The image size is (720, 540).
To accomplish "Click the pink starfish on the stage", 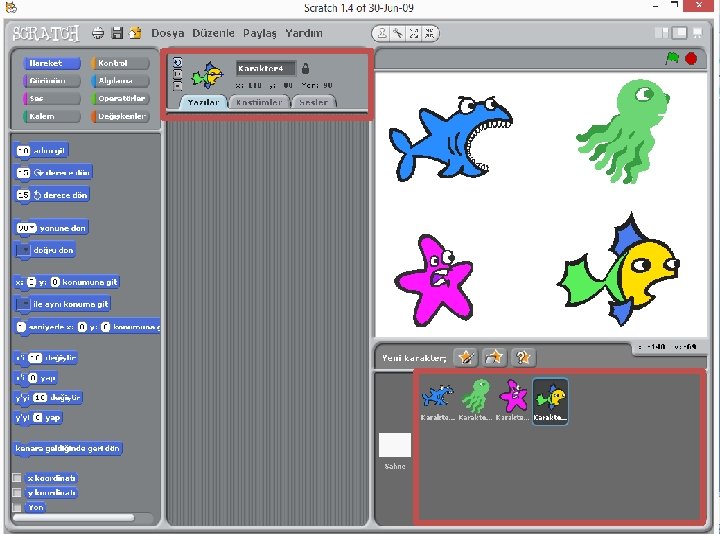I will coord(434,280).
